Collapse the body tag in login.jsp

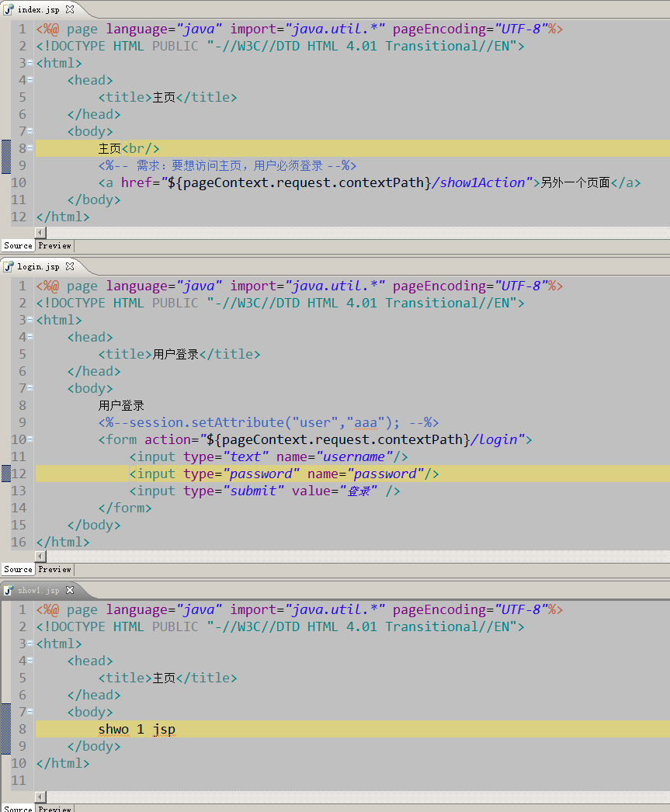pos(30,388)
